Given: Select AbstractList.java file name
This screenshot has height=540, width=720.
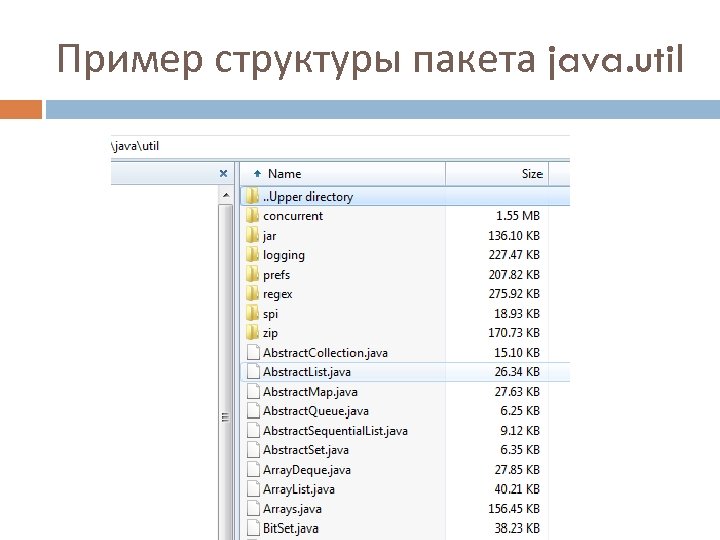Looking at the screenshot, I should tap(307, 372).
